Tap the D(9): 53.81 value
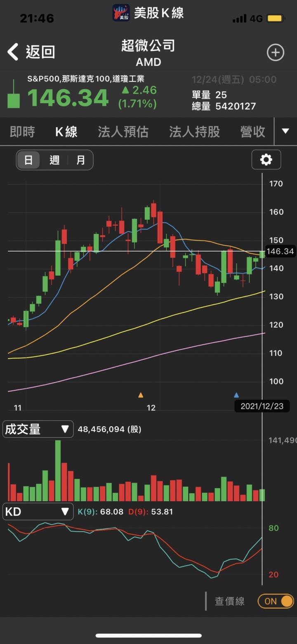Image resolution: width=297 pixels, height=644 pixels. [x=151, y=512]
